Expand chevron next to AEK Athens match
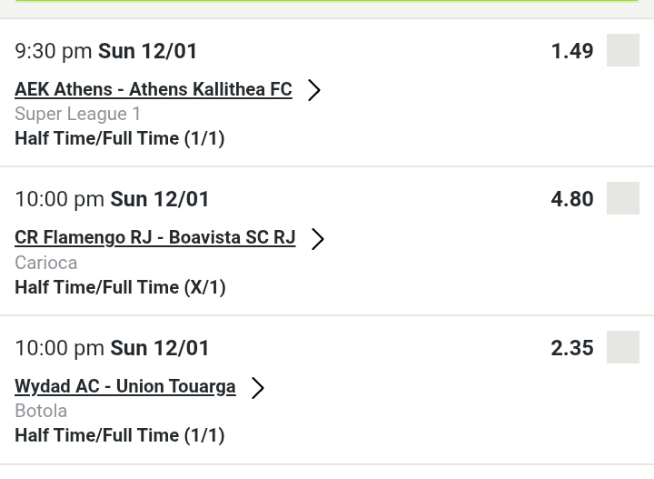The width and height of the screenshot is (654, 479). (x=315, y=90)
